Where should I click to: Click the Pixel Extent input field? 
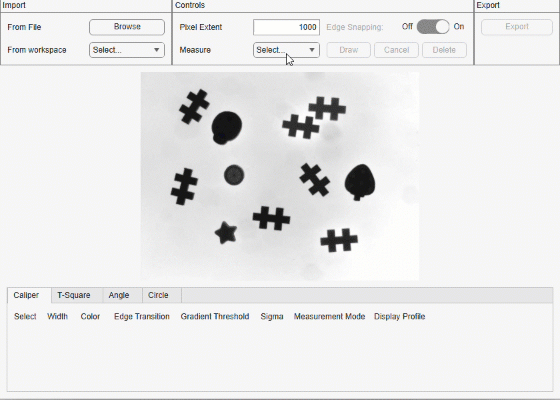pyautogui.click(x=286, y=27)
